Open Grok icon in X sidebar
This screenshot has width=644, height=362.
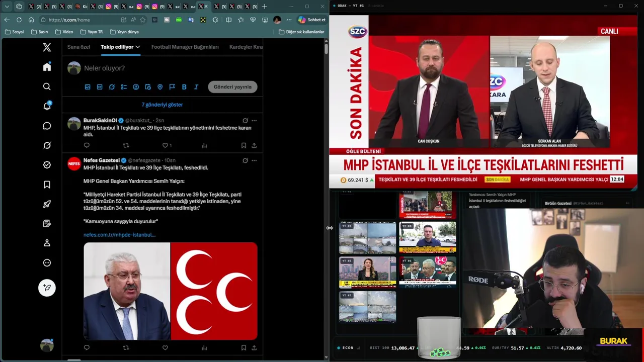pos(47,145)
